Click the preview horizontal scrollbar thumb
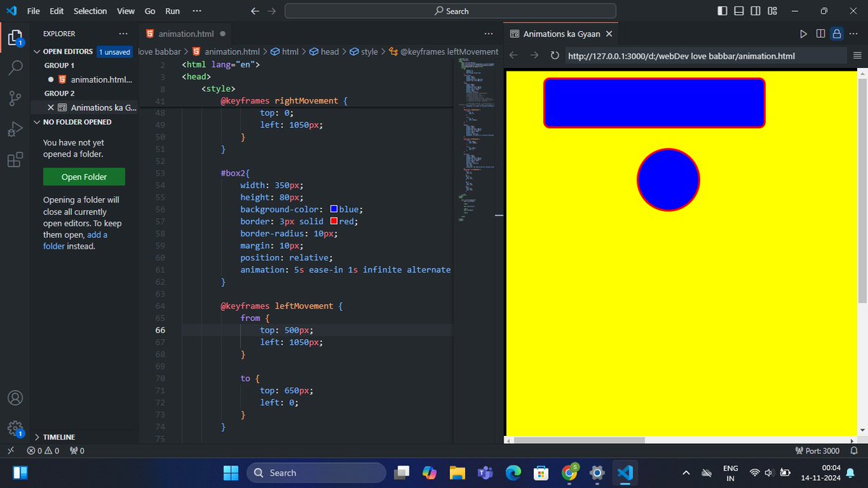The image size is (868, 488). tap(579, 440)
